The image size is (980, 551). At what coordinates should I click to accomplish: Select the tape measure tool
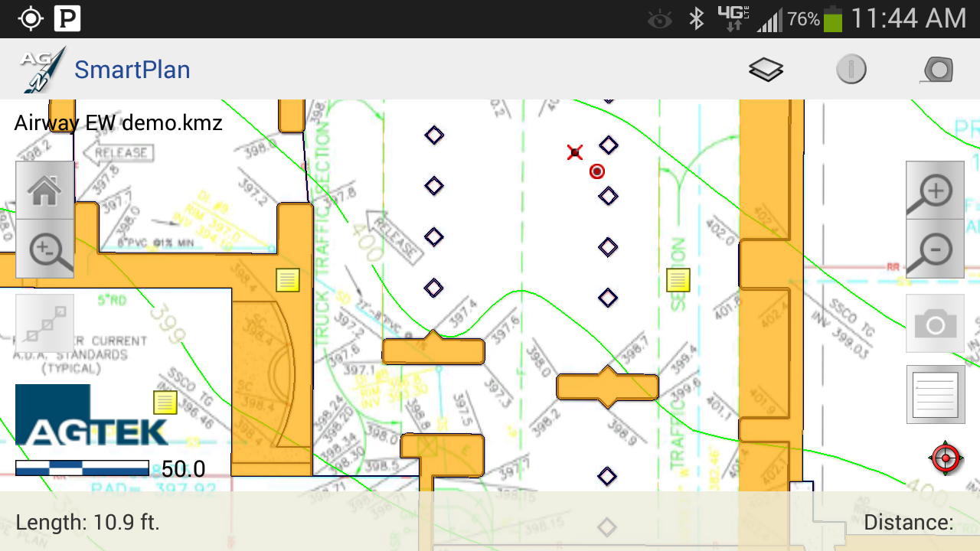[938, 70]
